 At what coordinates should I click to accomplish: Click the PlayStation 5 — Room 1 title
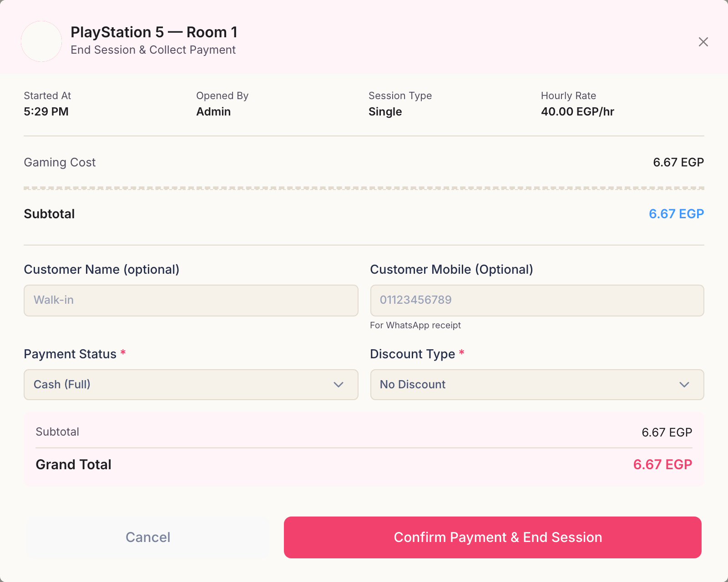coord(154,32)
